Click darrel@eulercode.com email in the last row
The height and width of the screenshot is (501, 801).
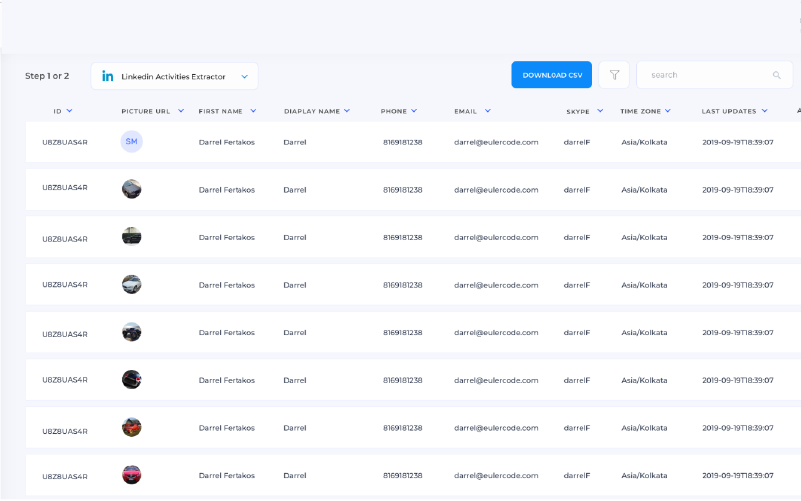click(x=496, y=475)
